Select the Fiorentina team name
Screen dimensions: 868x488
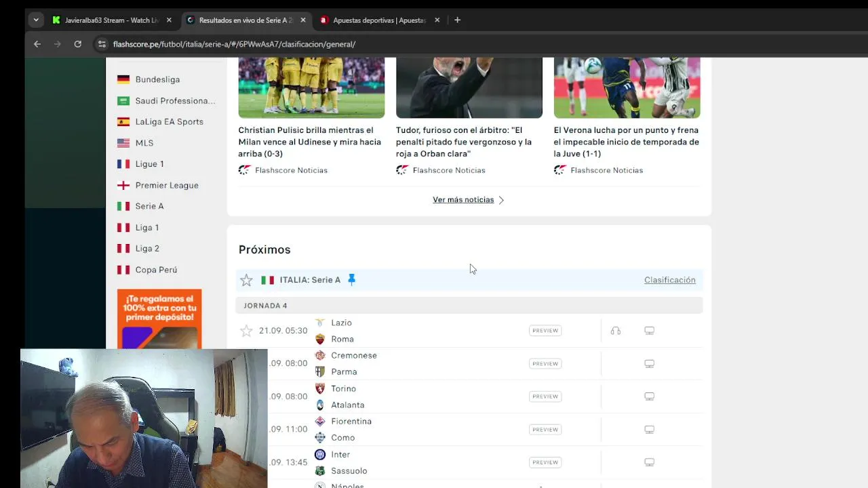(x=351, y=422)
